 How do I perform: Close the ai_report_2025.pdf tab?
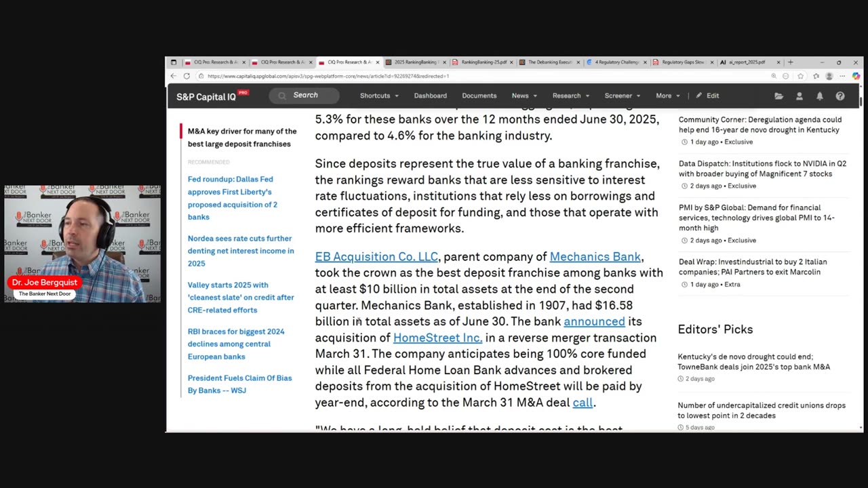pyautogui.click(x=778, y=62)
